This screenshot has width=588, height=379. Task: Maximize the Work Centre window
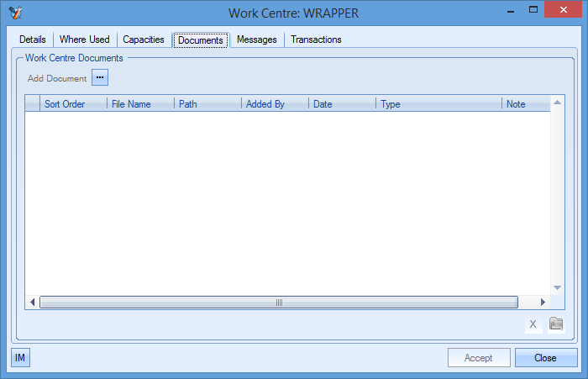click(533, 10)
